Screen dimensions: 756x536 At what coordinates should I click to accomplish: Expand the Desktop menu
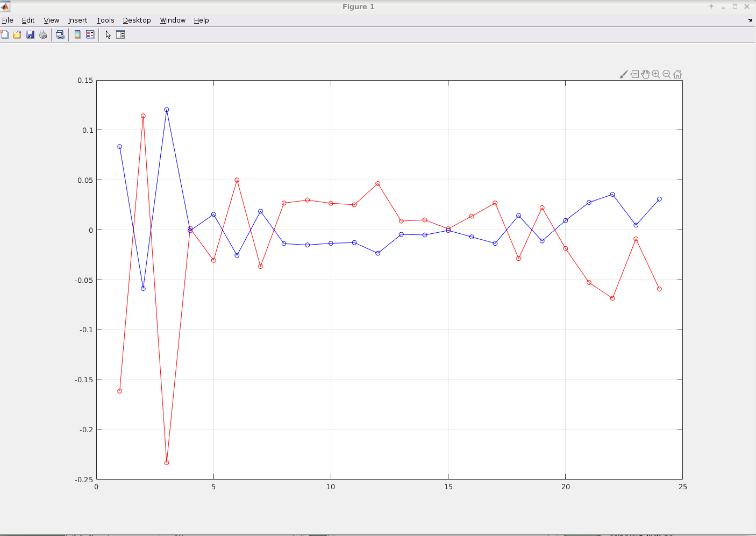coord(137,20)
